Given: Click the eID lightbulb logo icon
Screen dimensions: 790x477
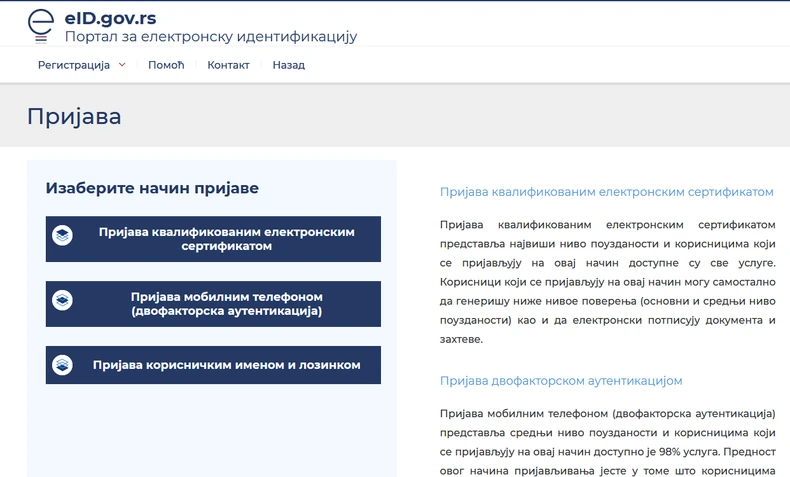Looking at the screenshot, I should point(41,25).
